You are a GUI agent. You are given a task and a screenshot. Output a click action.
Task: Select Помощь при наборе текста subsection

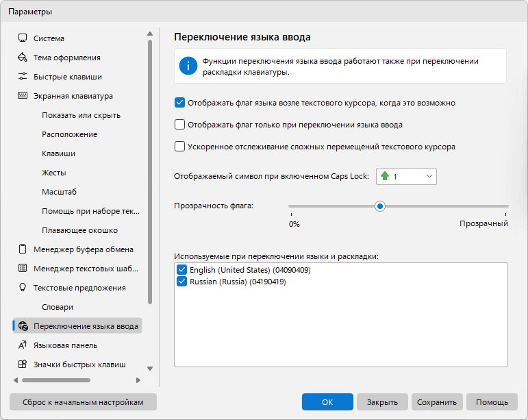pyautogui.click(x=90, y=211)
